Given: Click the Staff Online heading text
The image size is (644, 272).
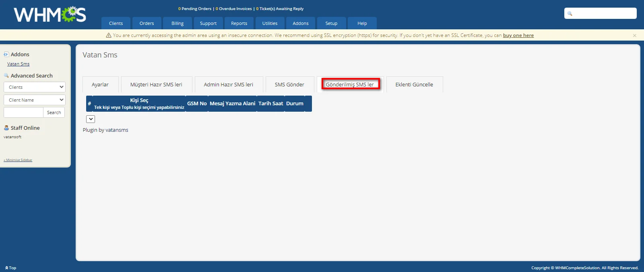Looking at the screenshot, I should [x=25, y=128].
